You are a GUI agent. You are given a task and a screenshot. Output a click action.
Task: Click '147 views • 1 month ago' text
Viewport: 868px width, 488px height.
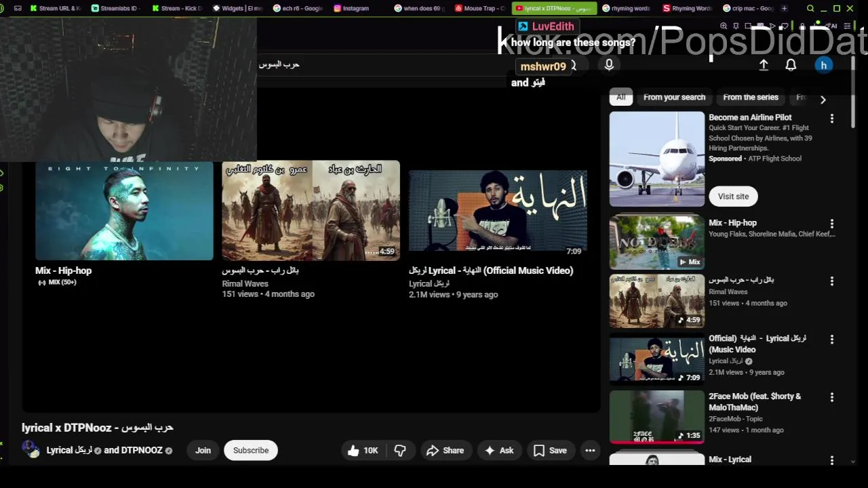tap(746, 430)
